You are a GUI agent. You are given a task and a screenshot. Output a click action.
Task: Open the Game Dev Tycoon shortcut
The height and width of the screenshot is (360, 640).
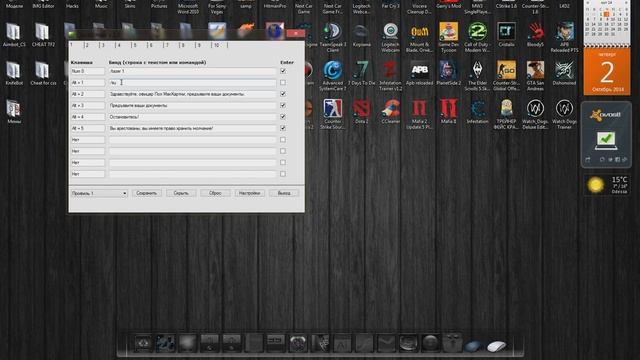[449, 37]
